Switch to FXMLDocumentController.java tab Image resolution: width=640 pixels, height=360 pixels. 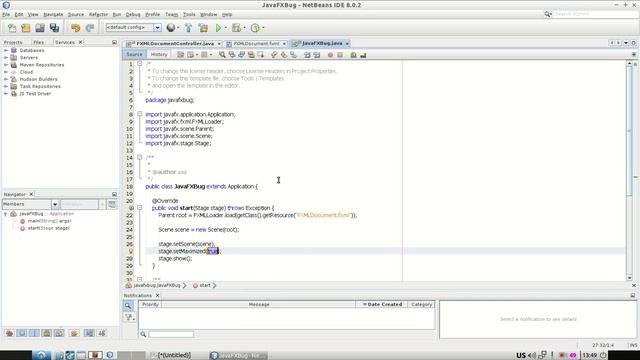coord(175,43)
